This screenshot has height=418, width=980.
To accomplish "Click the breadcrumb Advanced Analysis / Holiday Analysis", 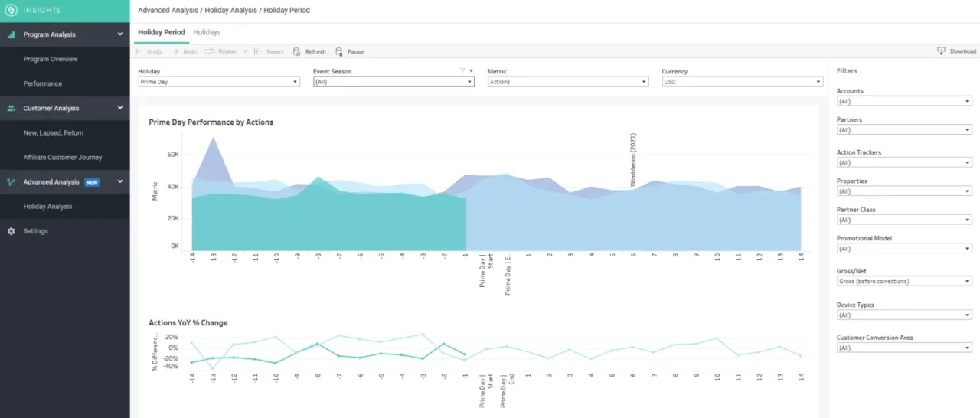I will 199,11.
